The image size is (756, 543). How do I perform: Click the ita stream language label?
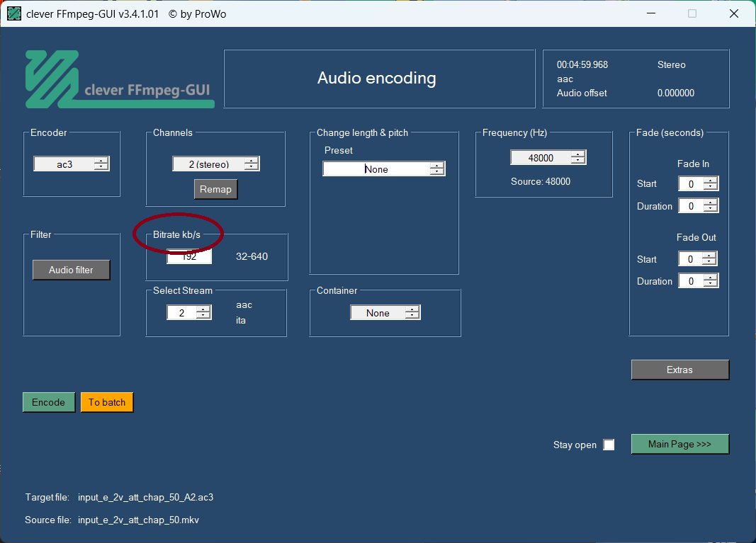click(241, 321)
